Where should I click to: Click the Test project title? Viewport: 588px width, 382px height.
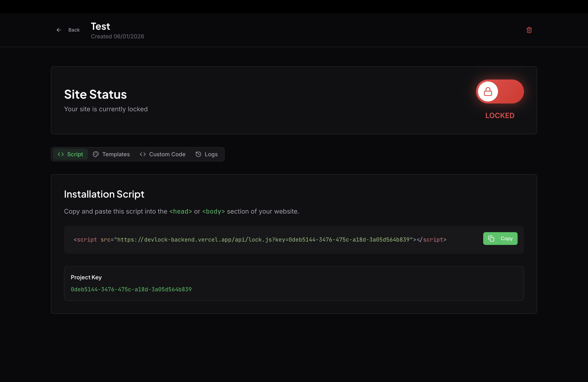100,26
